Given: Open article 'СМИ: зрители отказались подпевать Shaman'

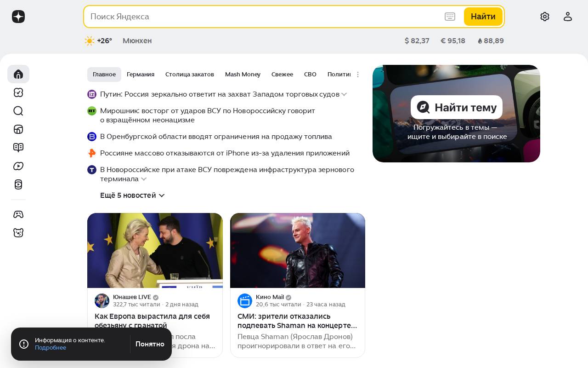Looking at the screenshot, I should (297, 321).
